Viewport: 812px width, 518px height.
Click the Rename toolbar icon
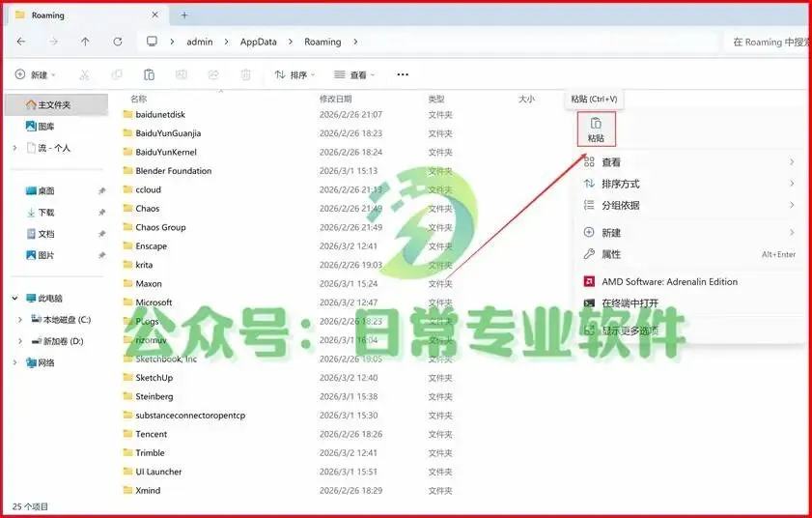tap(182, 75)
